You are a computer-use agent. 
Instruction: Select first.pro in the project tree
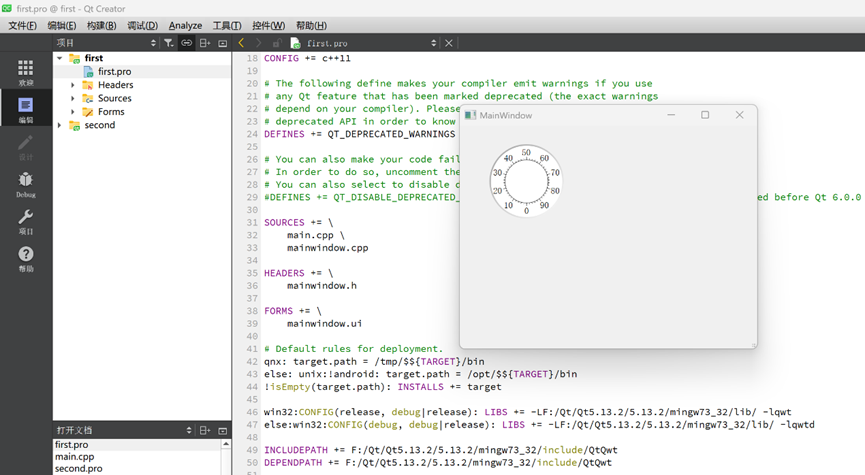(115, 72)
